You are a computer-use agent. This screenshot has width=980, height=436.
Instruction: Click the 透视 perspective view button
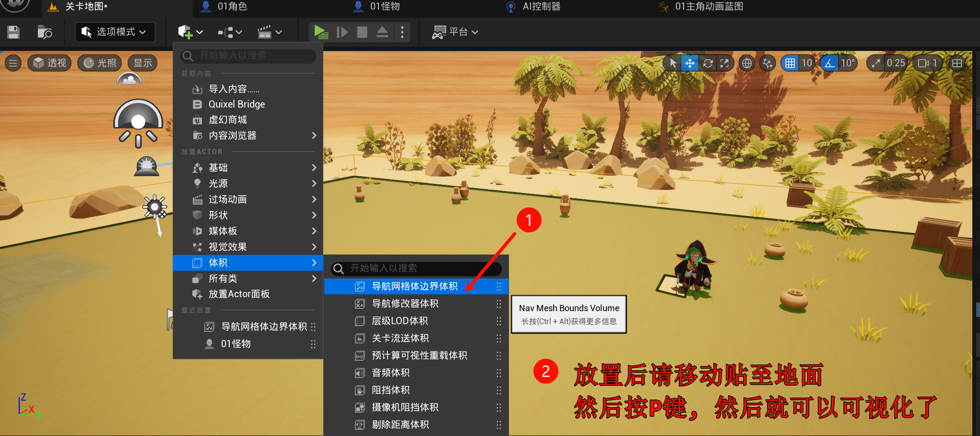point(50,63)
